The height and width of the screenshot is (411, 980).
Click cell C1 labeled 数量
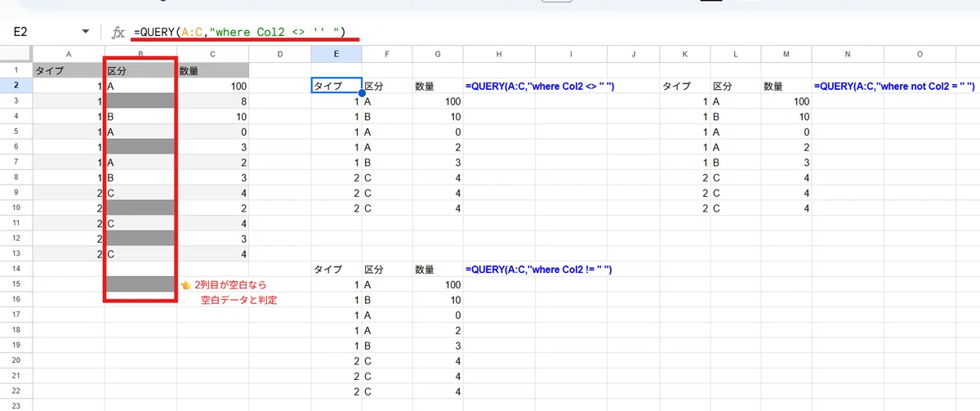click(x=213, y=70)
